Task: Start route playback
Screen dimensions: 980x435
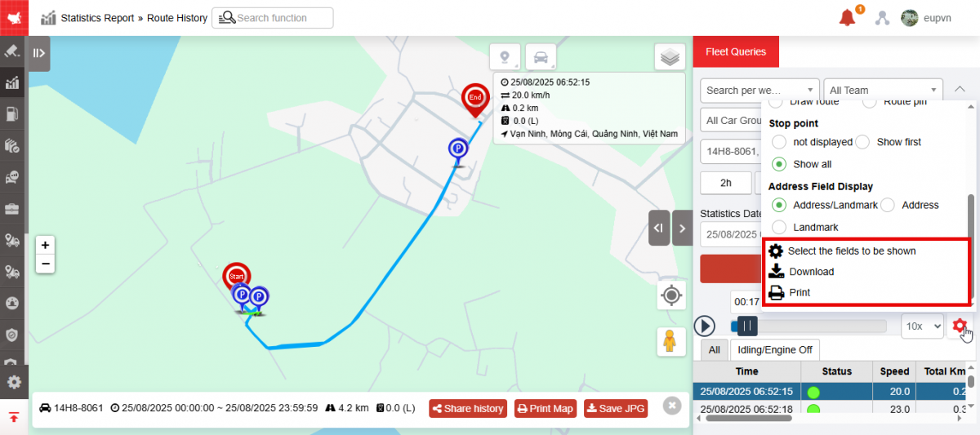Action: pyautogui.click(x=705, y=326)
